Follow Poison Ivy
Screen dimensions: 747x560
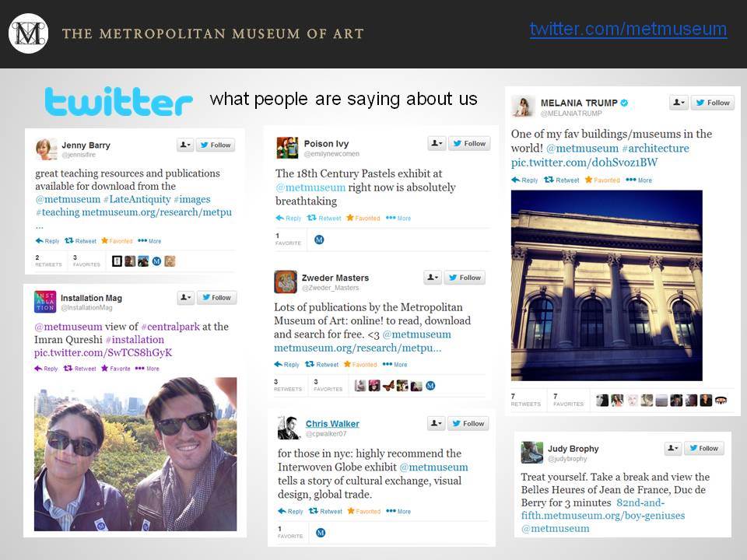[x=469, y=143]
